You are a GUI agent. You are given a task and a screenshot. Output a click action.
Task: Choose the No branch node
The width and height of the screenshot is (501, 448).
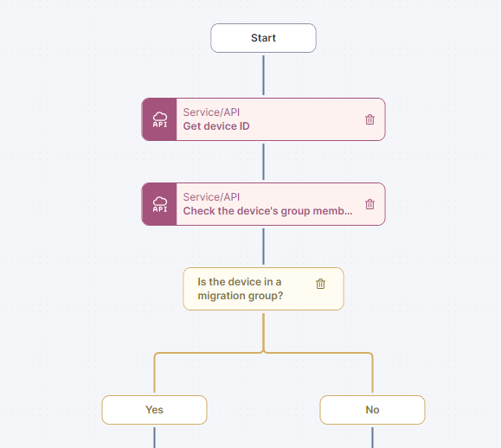[x=372, y=410]
